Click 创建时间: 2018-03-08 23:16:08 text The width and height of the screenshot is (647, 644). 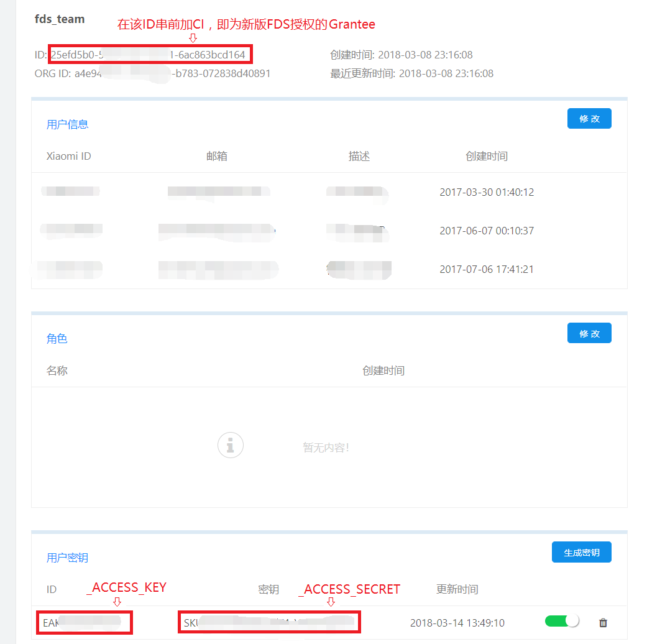401,55
